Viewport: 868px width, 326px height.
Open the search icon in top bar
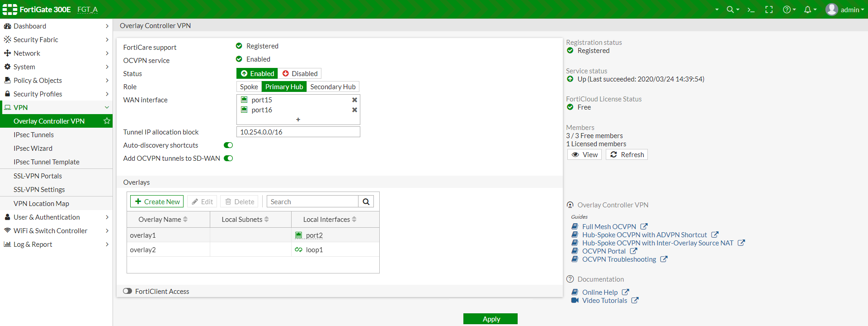732,10
